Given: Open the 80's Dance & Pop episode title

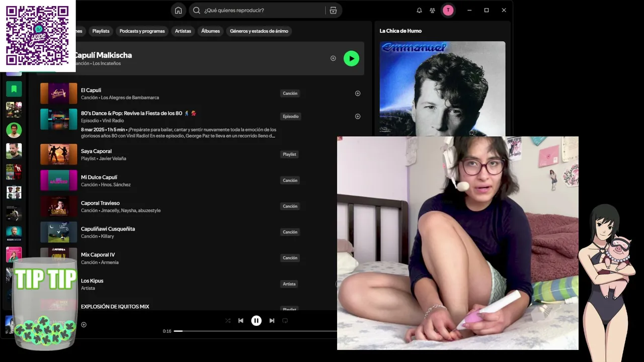Looking at the screenshot, I should tap(138, 113).
